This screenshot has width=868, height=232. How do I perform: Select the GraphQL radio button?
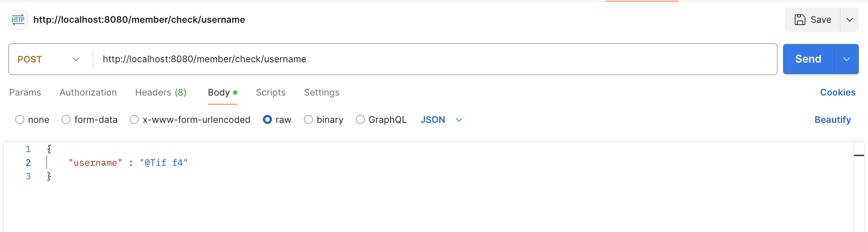tap(360, 120)
